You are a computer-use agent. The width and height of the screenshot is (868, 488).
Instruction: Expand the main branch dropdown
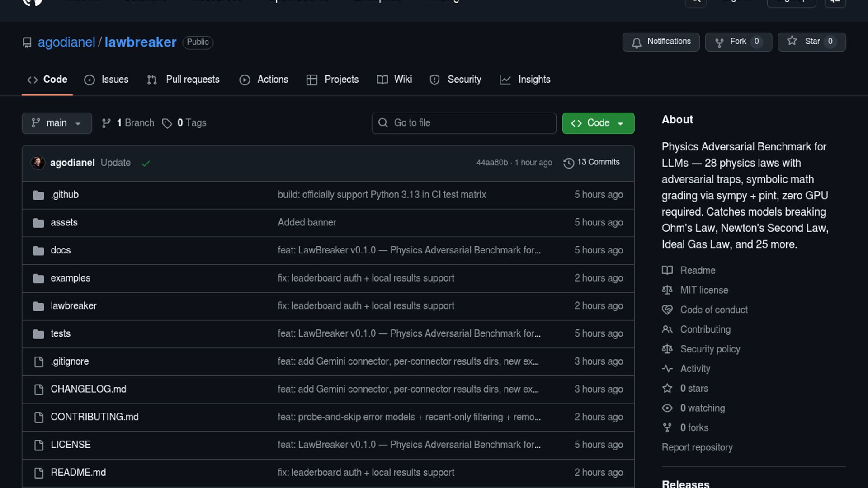[57, 123]
